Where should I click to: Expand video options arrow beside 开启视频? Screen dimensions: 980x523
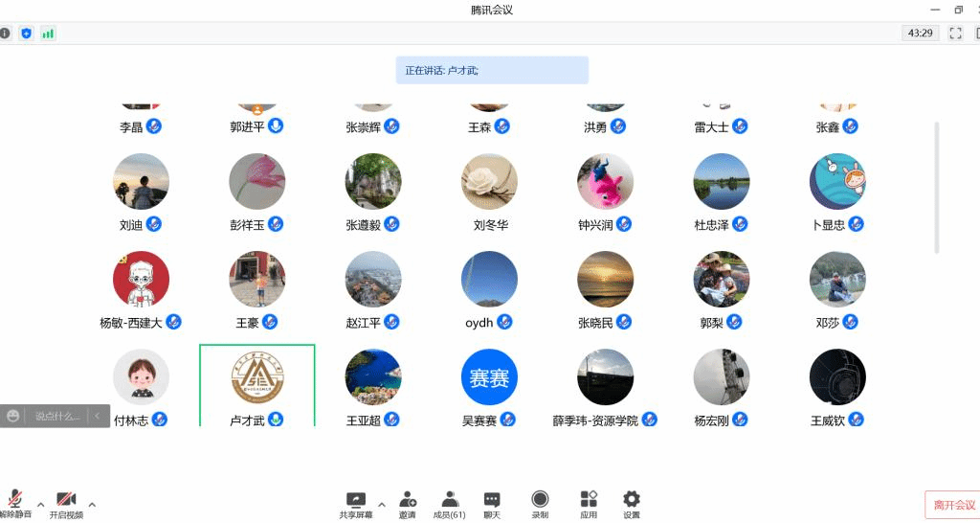(92, 504)
